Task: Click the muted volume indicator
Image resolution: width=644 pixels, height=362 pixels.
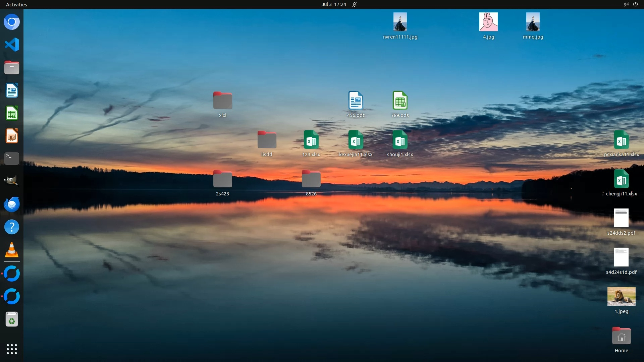Action: tap(626, 4)
